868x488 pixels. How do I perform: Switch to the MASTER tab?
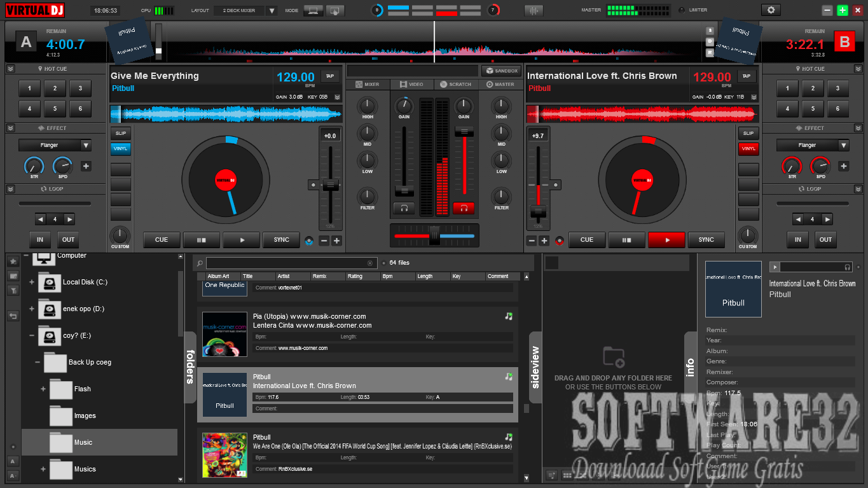(500, 84)
